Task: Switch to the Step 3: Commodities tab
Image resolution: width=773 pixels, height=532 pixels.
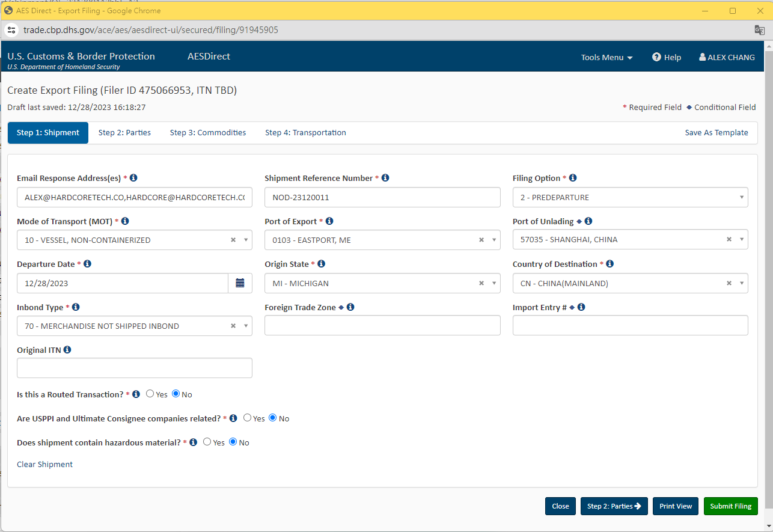Action: point(208,132)
